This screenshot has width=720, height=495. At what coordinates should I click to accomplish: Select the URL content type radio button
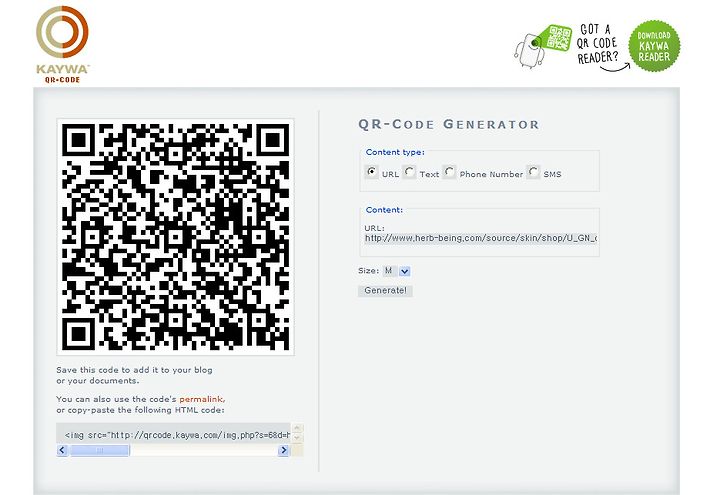[x=371, y=172]
